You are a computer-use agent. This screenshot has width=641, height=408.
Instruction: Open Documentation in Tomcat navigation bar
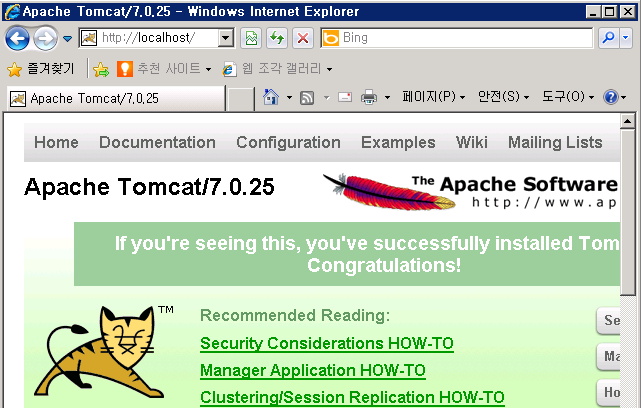pyautogui.click(x=157, y=142)
